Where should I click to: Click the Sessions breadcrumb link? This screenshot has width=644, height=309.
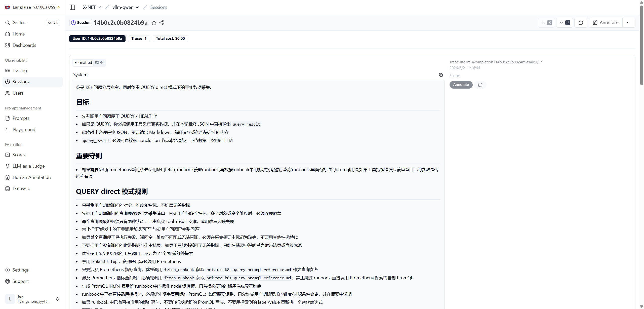pos(159,7)
